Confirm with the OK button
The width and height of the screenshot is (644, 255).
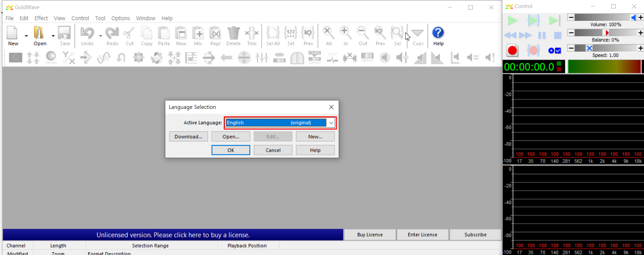tap(231, 150)
